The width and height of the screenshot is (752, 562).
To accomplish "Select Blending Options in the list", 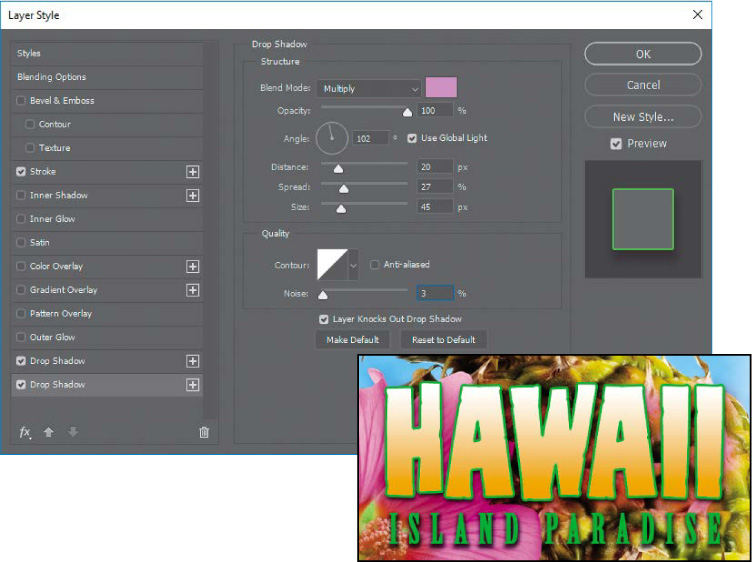I will click(x=51, y=77).
